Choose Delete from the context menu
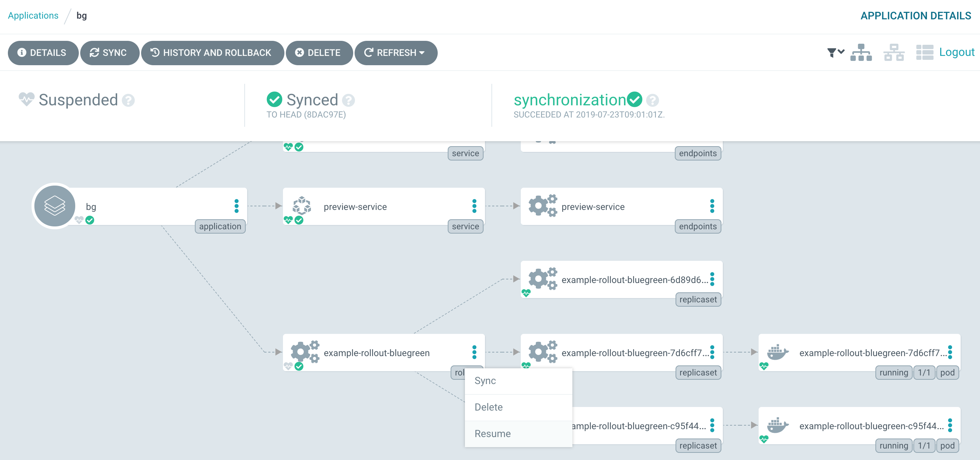 click(489, 407)
